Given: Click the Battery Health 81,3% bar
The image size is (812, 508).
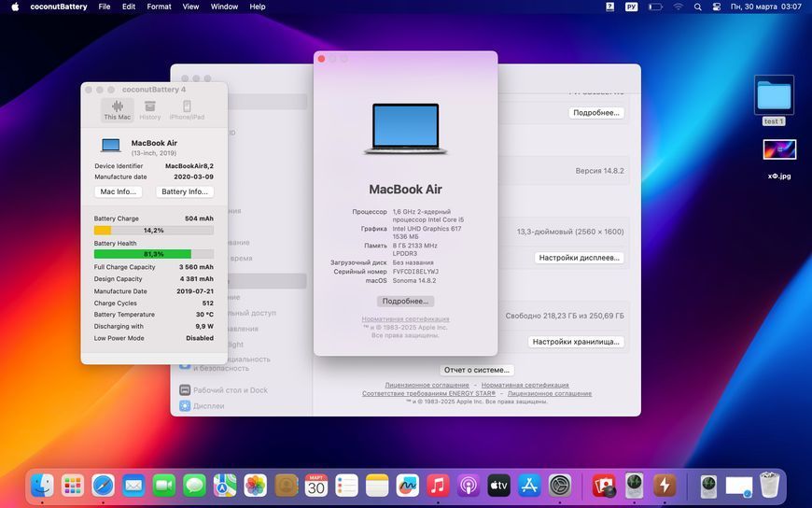Looking at the screenshot, I should point(154,254).
